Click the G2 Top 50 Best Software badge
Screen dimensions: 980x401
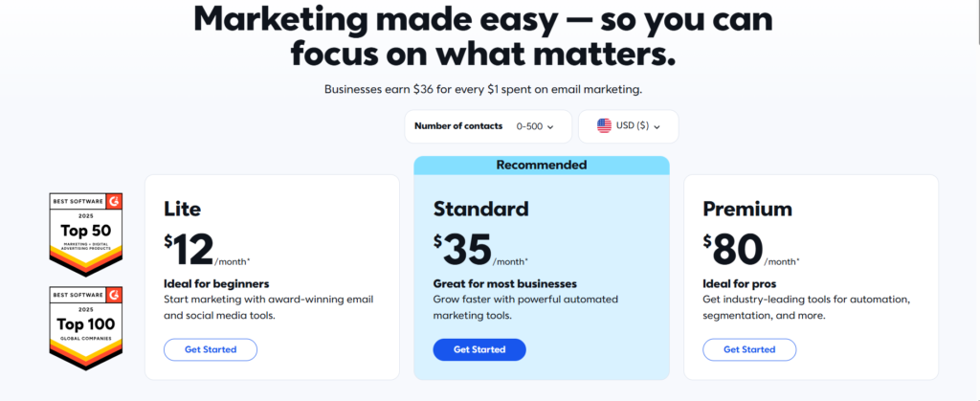[x=85, y=234]
